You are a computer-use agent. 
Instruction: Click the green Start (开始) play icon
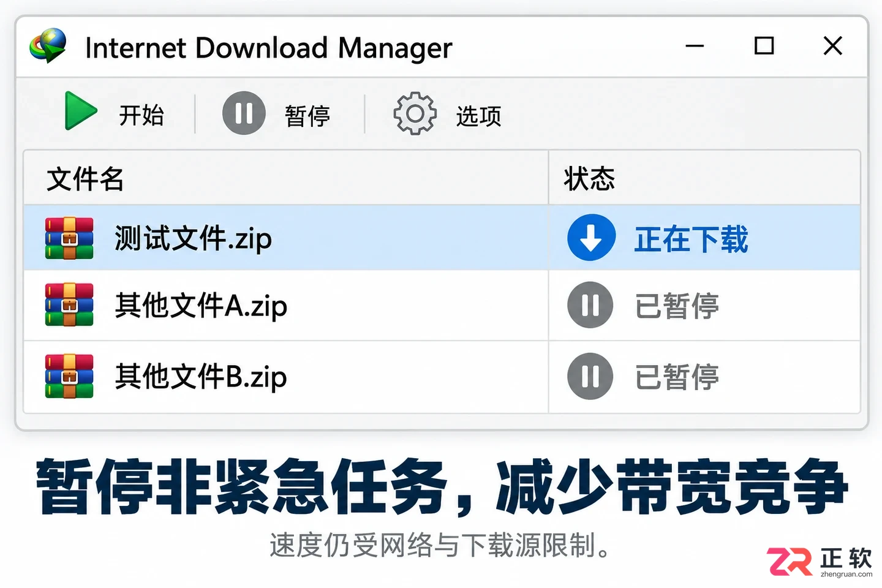pos(81,111)
